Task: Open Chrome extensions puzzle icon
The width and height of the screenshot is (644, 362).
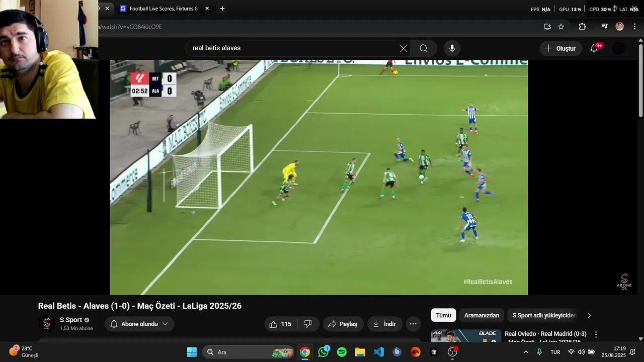Action: pyautogui.click(x=582, y=27)
